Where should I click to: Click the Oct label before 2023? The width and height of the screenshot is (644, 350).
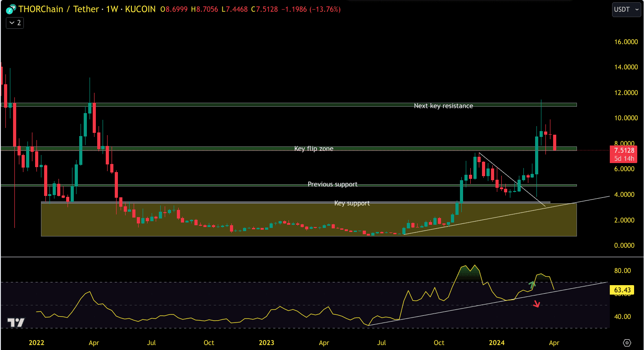(209, 342)
